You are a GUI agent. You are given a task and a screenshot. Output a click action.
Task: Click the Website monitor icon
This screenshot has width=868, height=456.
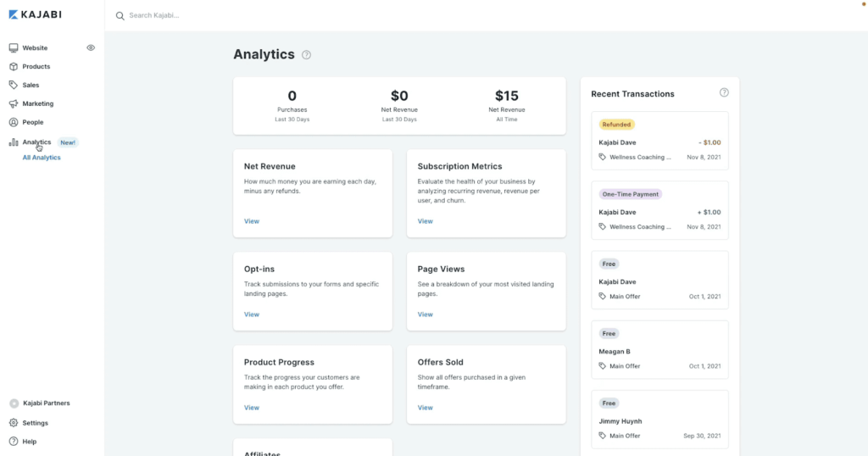point(14,48)
